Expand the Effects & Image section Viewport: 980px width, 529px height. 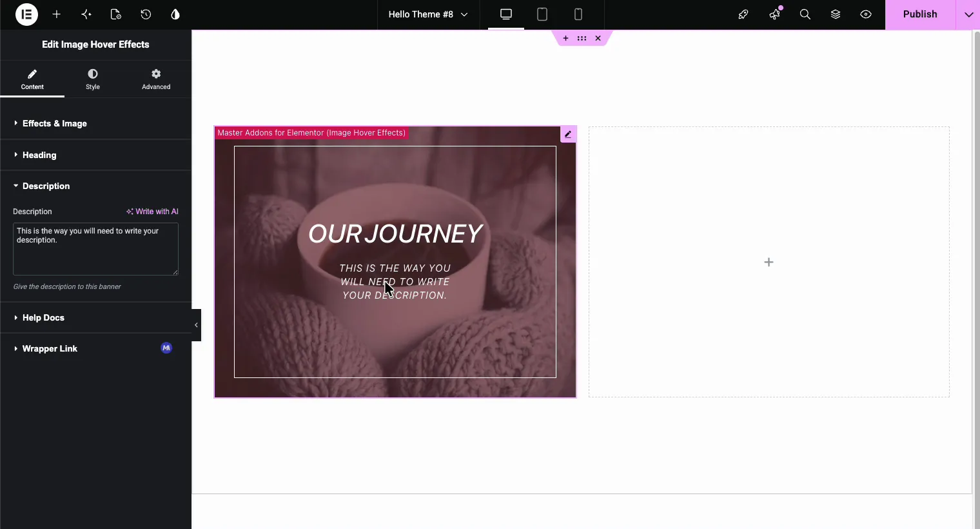(95, 123)
